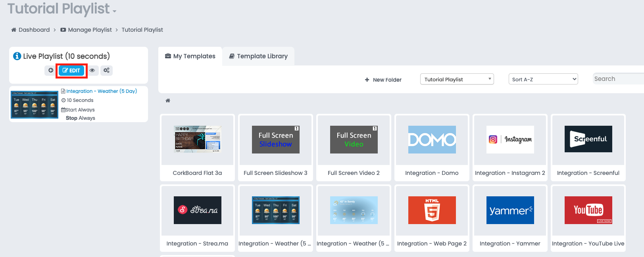Select the CorkBoard Flat 3a thumbnail
644x257 pixels.
198,140
